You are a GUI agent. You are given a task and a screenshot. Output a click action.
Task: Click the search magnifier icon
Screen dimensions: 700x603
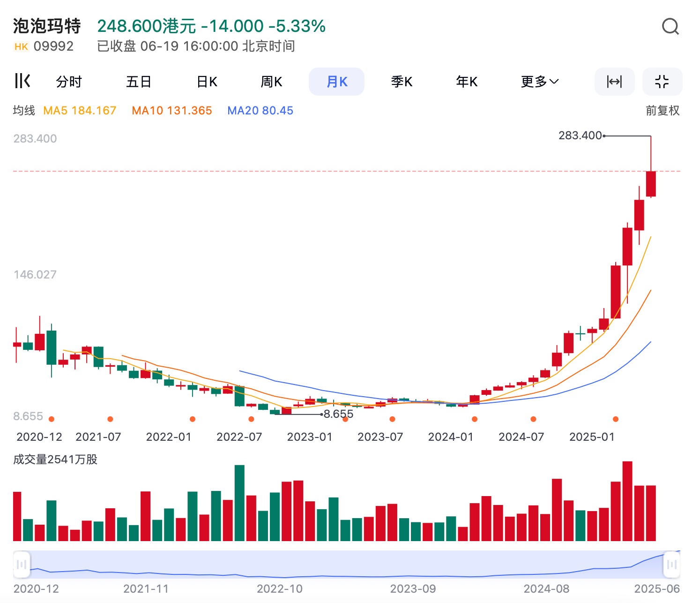(x=671, y=27)
